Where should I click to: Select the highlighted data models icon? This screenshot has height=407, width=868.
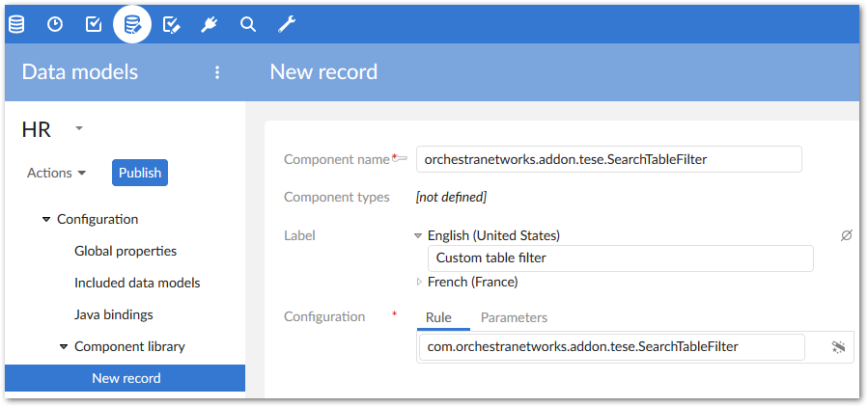[x=132, y=24]
